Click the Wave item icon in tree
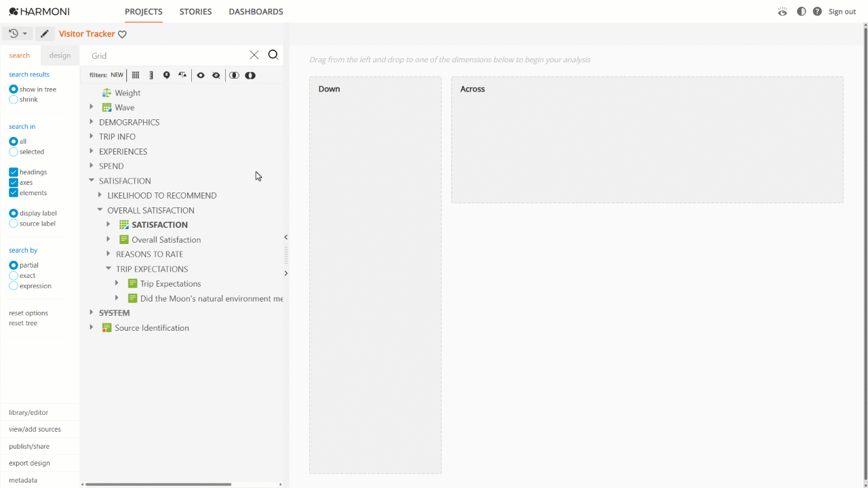This screenshot has height=488, width=868. point(106,107)
